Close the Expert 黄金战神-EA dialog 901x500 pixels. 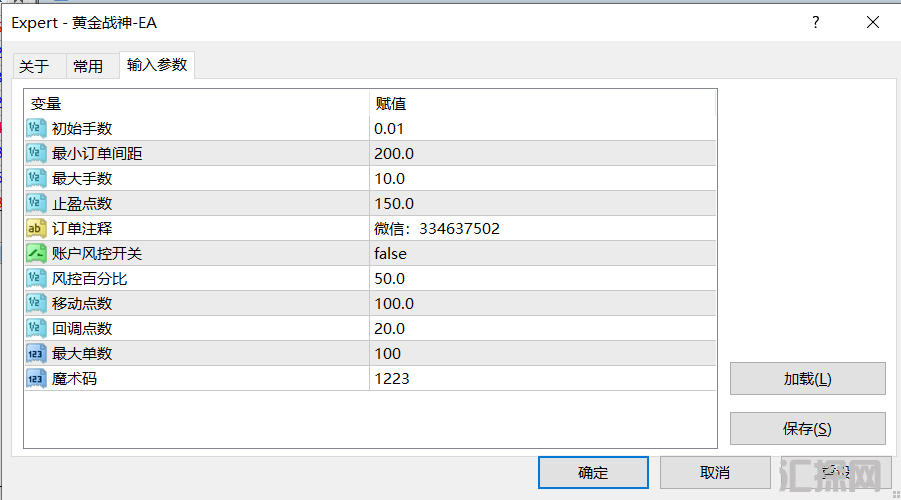[873, 22]
